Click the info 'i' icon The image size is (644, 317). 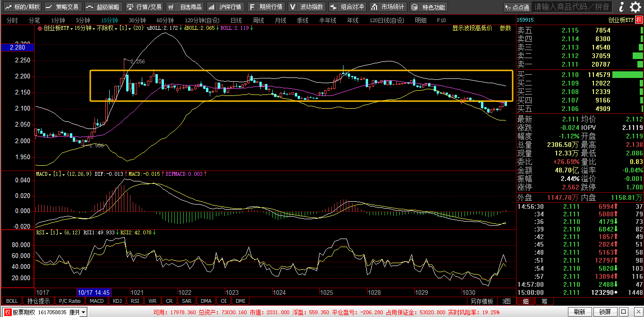[621, 7]
